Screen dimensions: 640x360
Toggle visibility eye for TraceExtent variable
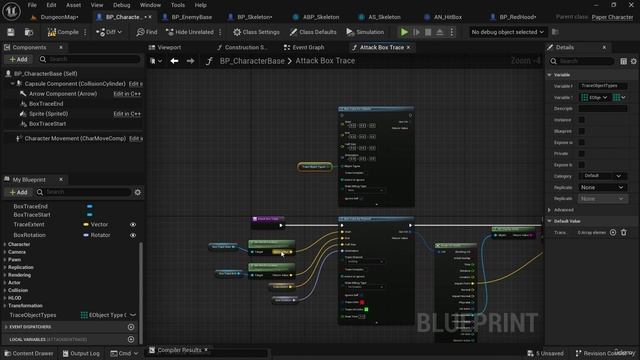coord(133,224)
